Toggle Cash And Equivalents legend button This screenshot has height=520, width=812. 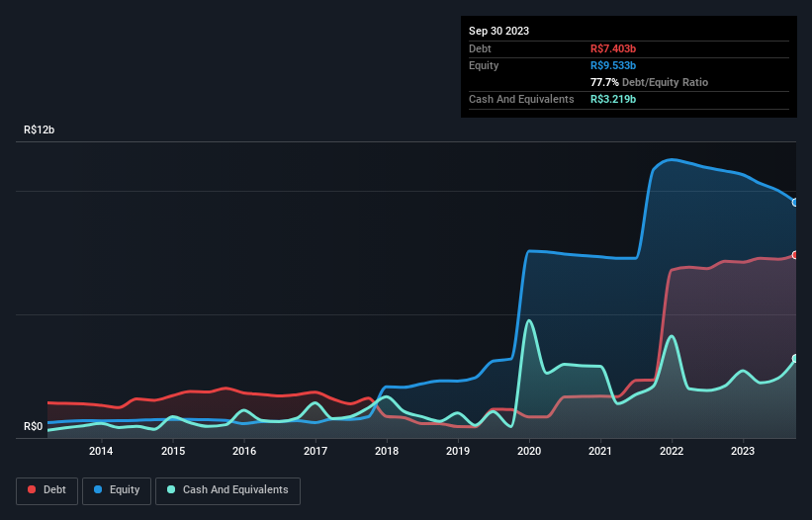pos(227,490)
